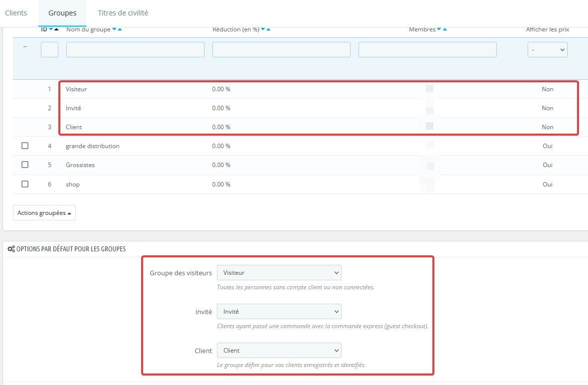Viewport: 588px width, 385px height.
Task: Sort Membres column descending arrow
Action: 439,29
